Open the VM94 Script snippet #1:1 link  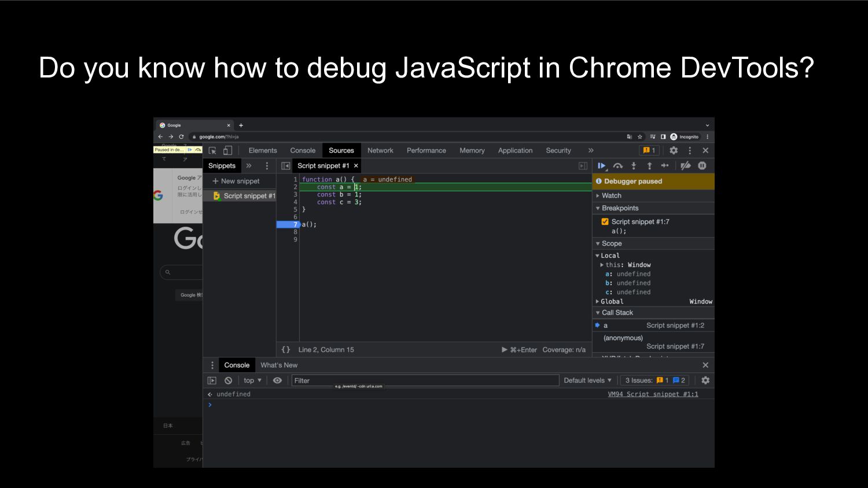coord(653,394)
